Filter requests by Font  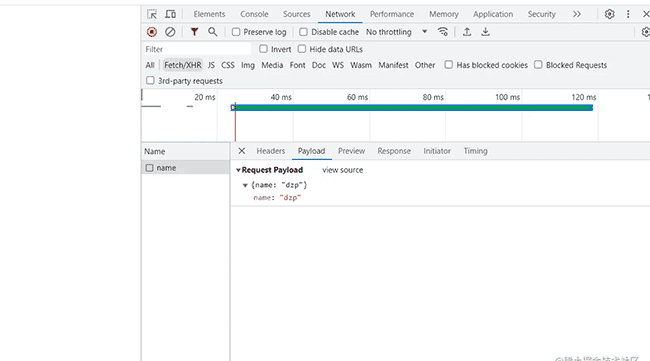(x=297, y=65)
